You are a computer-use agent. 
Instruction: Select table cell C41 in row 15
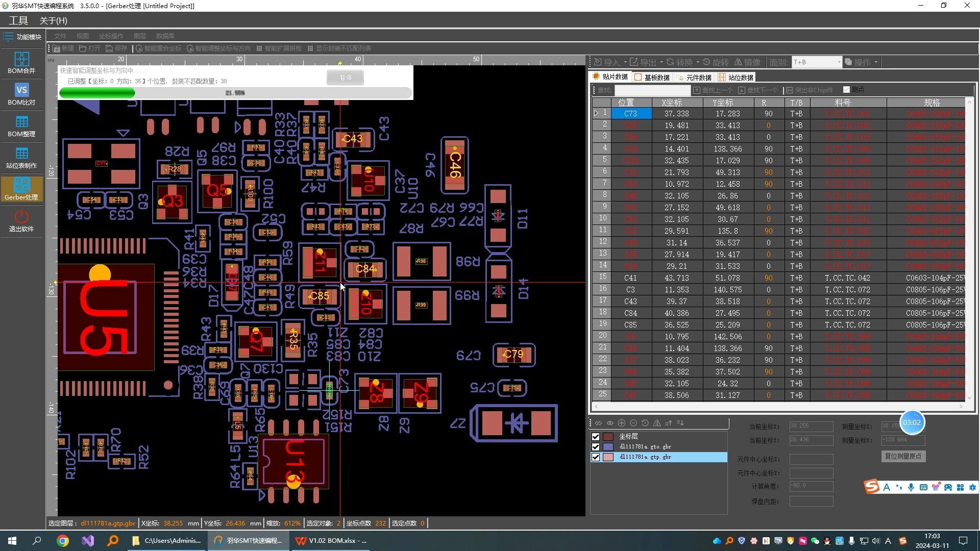(x=630, y=278)
